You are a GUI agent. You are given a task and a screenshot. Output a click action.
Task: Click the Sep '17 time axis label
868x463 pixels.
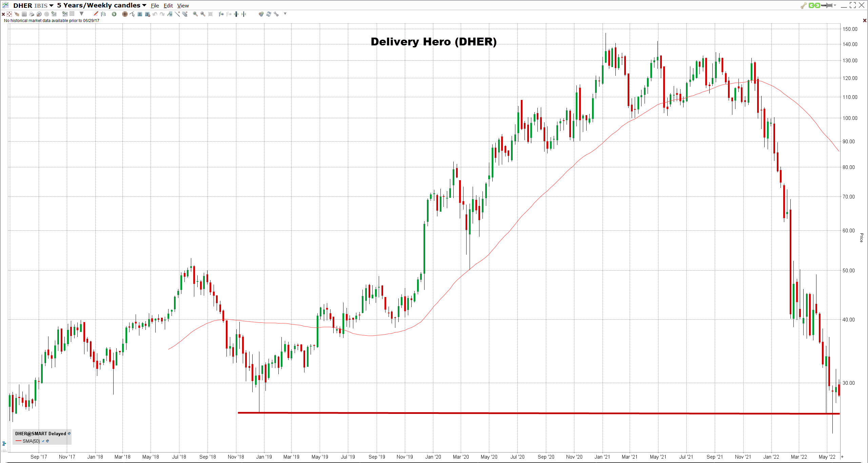[39, 457]
